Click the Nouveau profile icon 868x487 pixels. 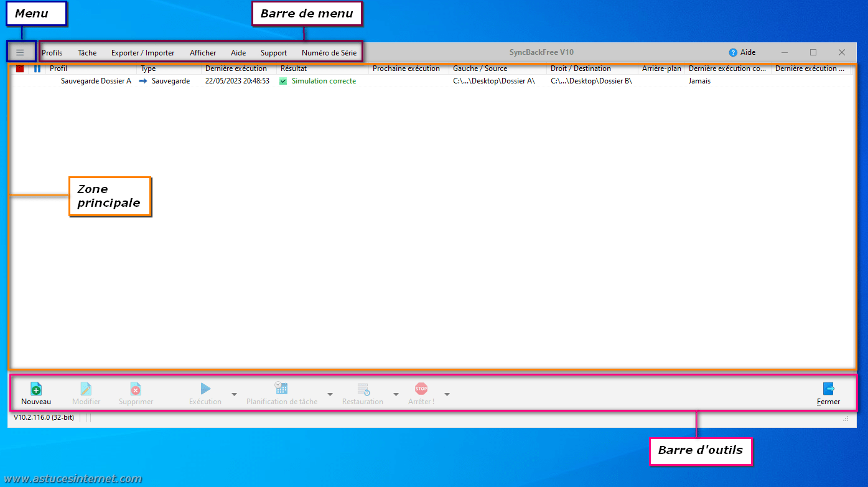tap(36, 389)
